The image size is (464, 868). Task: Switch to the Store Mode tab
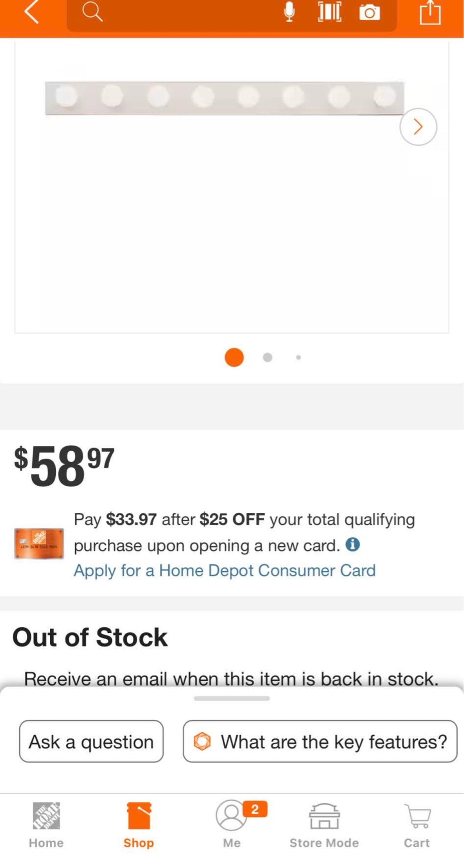point(324,825)
